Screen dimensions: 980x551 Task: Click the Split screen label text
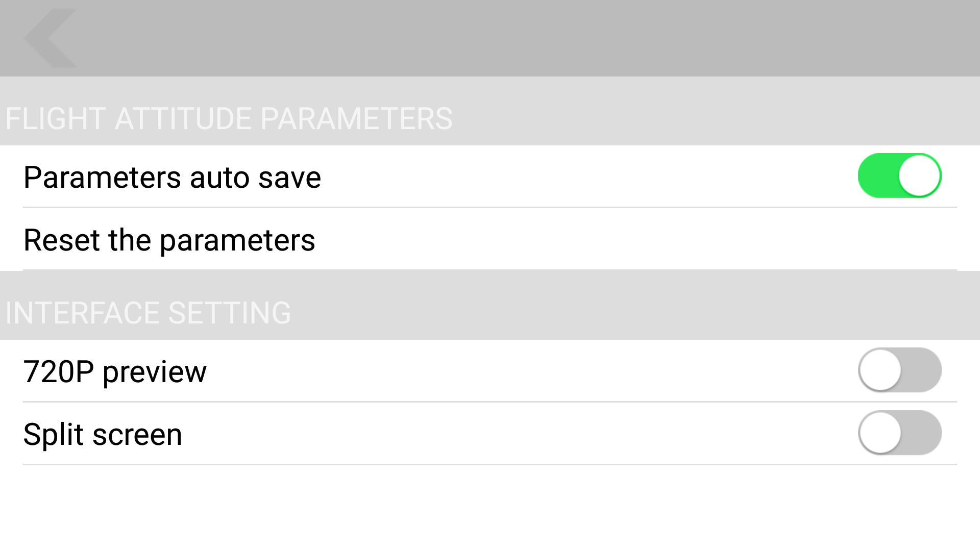click(103, 434)
